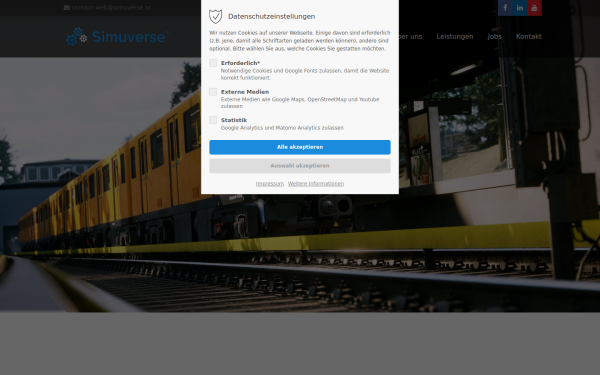Image resolution: width=600 pixels, height=375 pixels.
Task: Click the Statistik label text
Action: 234,120
